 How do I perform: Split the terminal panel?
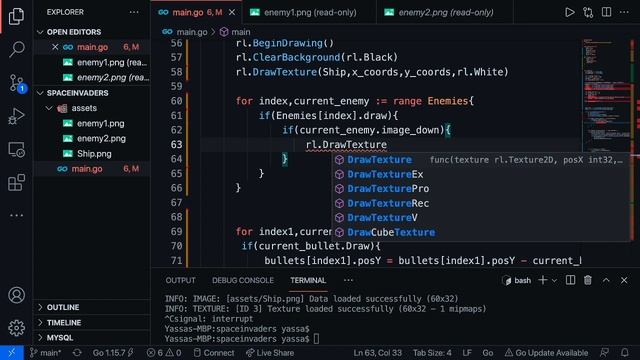570,280
